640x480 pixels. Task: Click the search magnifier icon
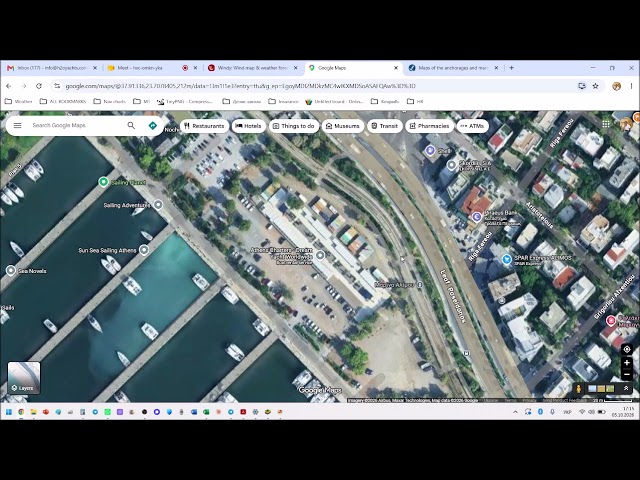click(x=131, y=125)
